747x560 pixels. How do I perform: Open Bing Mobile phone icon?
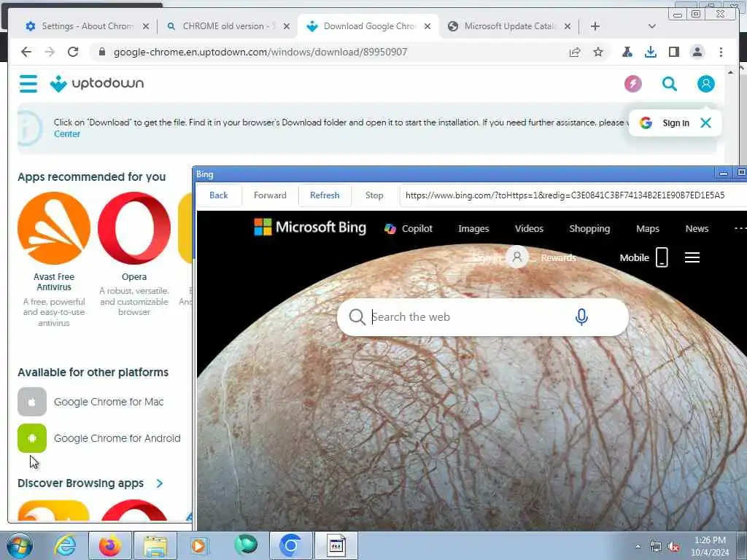[662, 257]
